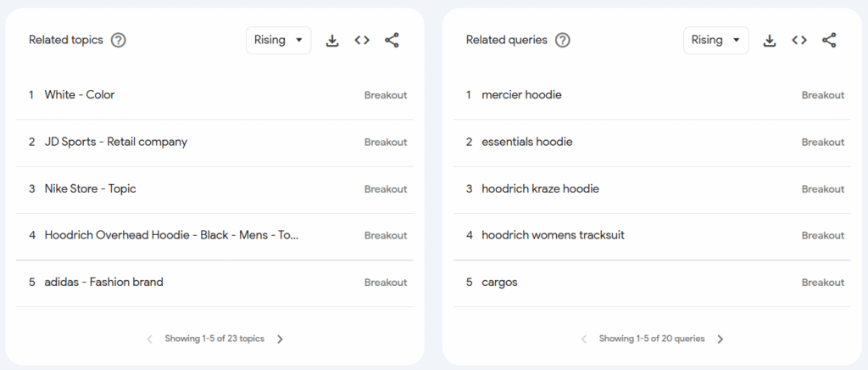868x370 pixels.
Task: Go to next page of topics
Action: click(281, 339)
